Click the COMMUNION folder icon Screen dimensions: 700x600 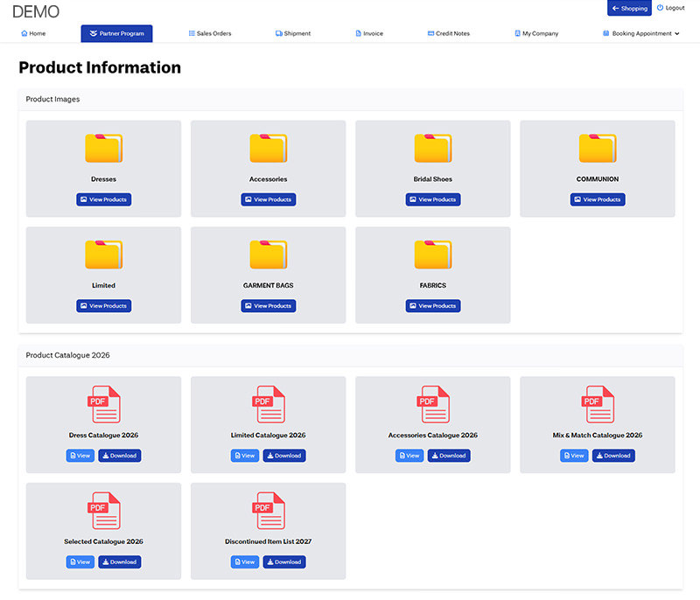pos(598,149)
